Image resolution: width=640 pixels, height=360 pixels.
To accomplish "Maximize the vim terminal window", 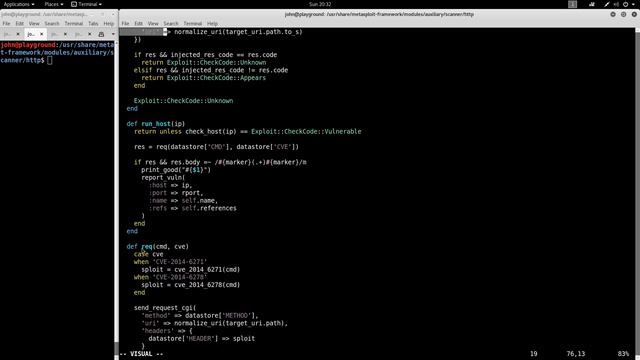I will (624, 14).
